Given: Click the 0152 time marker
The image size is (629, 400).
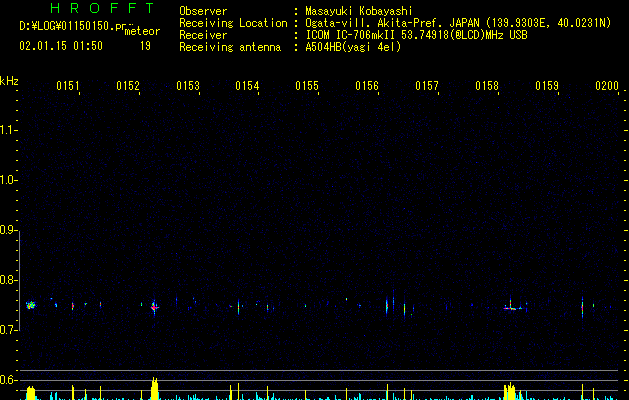Looking at the screenshot, I should [x=128, y=86].
